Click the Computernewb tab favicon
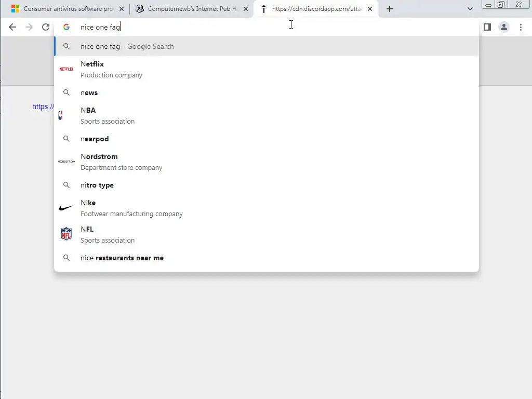The image size is (532, 399). click(x=139, y=9)
